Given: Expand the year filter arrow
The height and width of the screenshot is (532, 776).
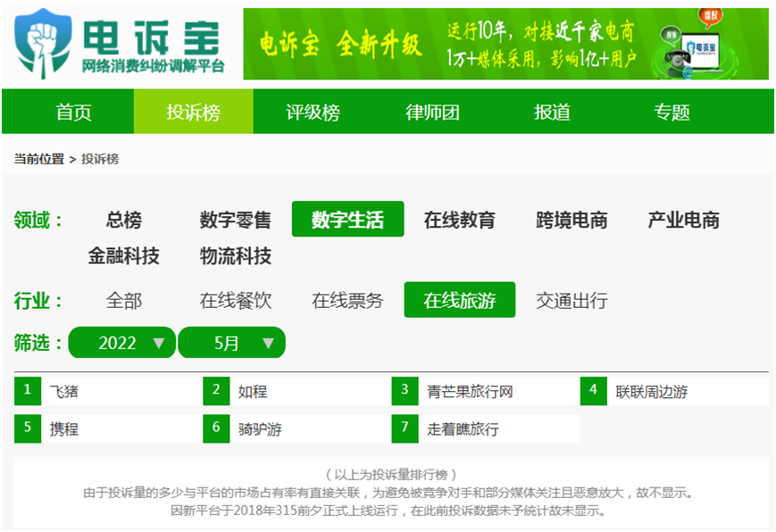Looking at the screenshot, I should (157, 342).
